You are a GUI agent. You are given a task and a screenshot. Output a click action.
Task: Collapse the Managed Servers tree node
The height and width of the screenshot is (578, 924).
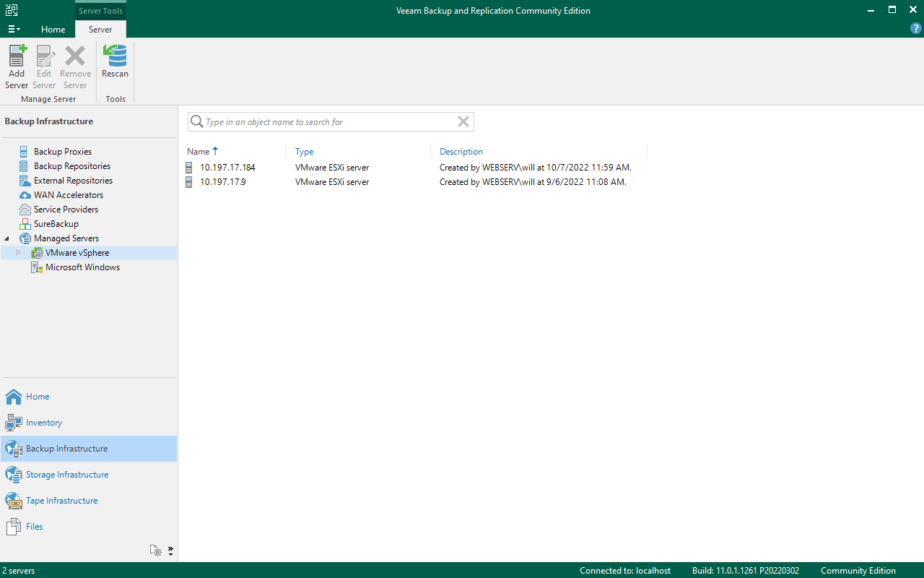pos(7,238)
